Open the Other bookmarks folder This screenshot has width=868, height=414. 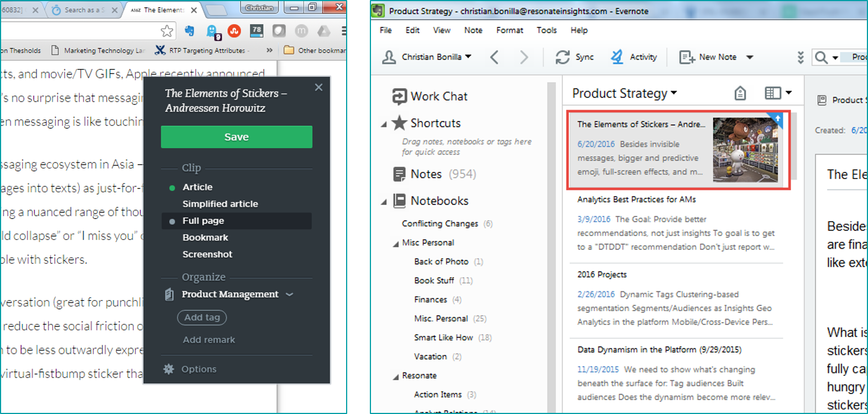[x=315, y=50]
